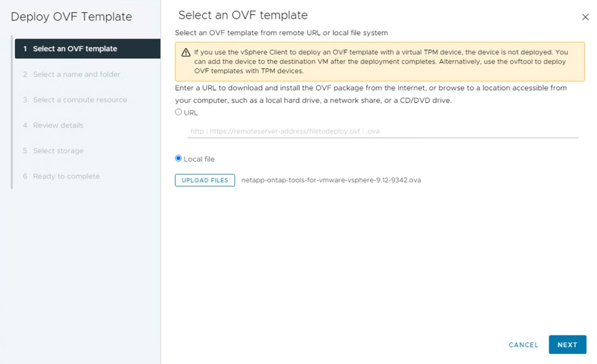
Task: Select the URL radio button
Action: (178, 112)
